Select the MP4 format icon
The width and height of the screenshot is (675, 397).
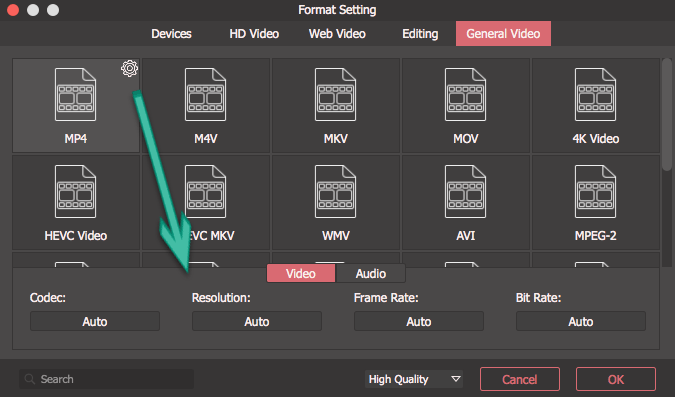(x=75, y=95)
